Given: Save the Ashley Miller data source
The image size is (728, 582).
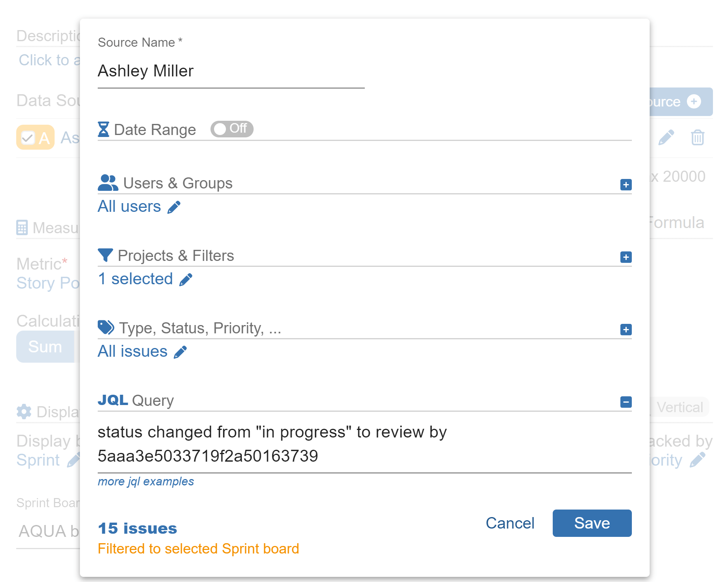Looking at the screenshot, I should click(592, 523).
